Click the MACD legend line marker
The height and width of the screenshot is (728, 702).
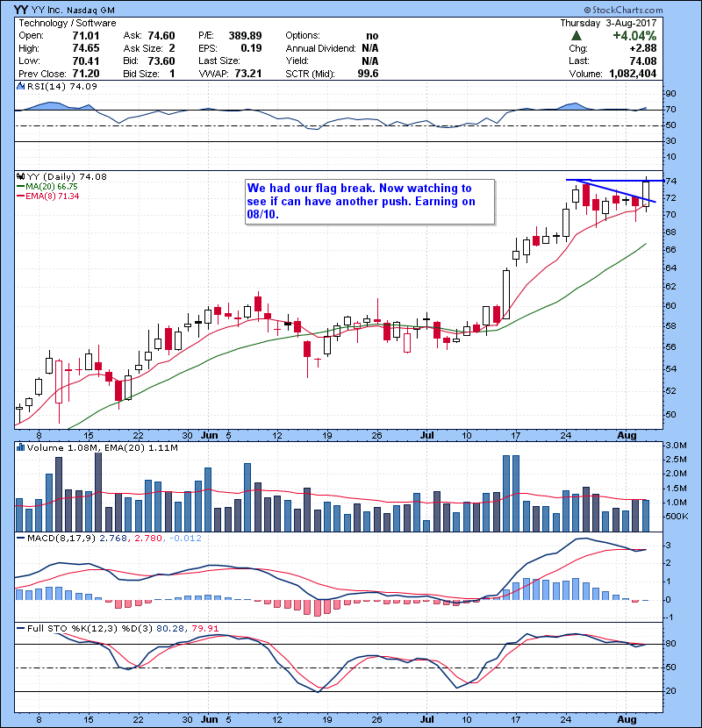pyautogui.click(x=20, y=539)
